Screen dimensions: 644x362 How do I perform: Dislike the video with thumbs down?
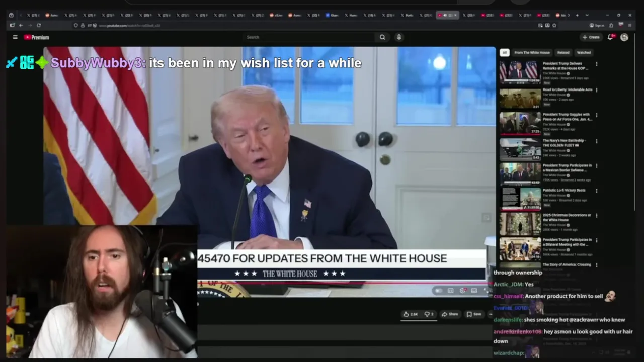[x=429, y=314]
